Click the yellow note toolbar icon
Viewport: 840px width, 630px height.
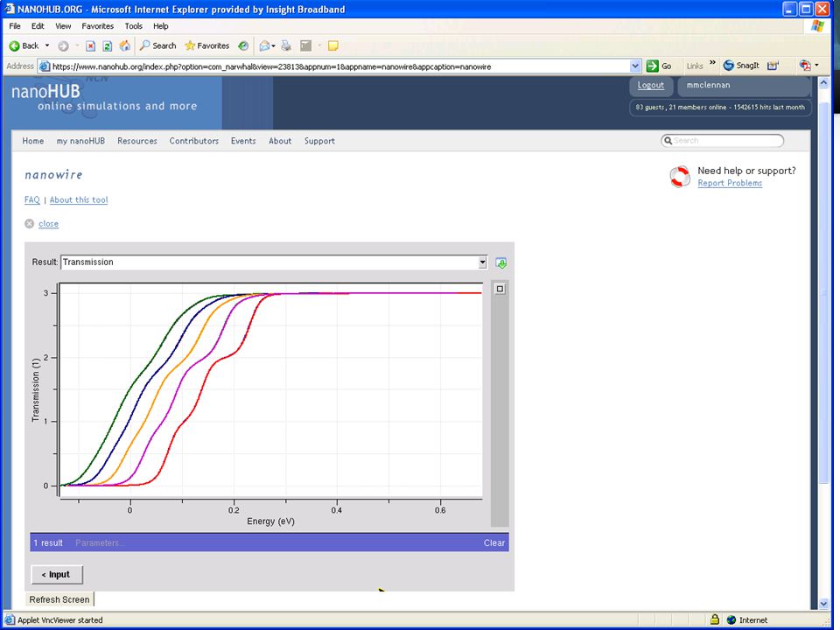coord(333,46)
